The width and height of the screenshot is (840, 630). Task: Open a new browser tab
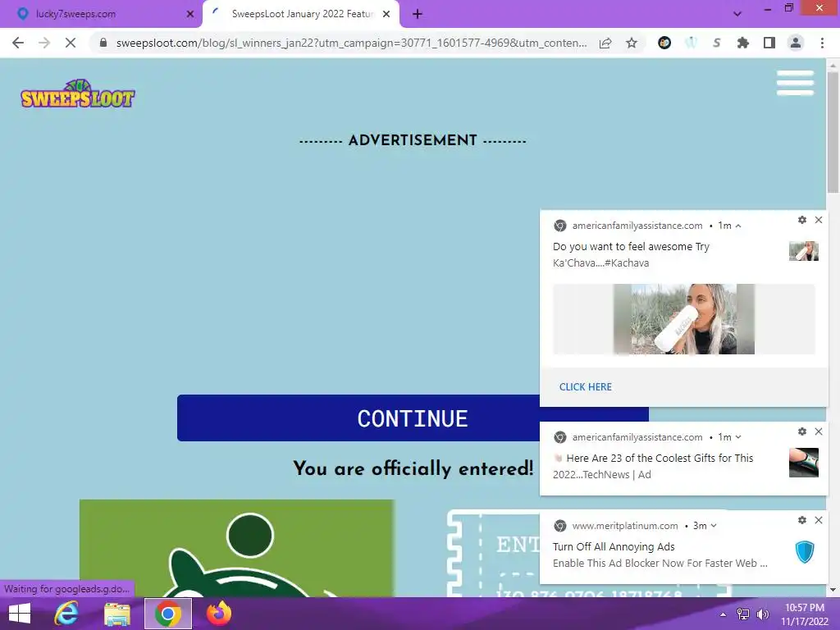418,14
